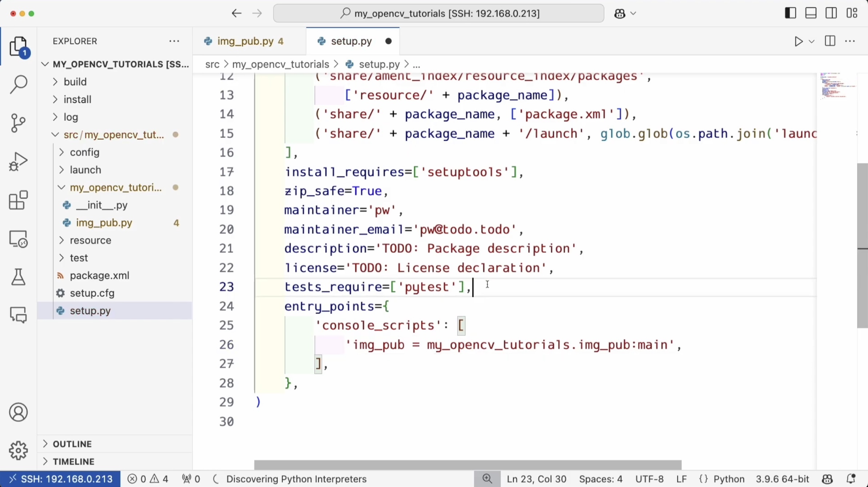Open Run and Debug view icon

18,161
